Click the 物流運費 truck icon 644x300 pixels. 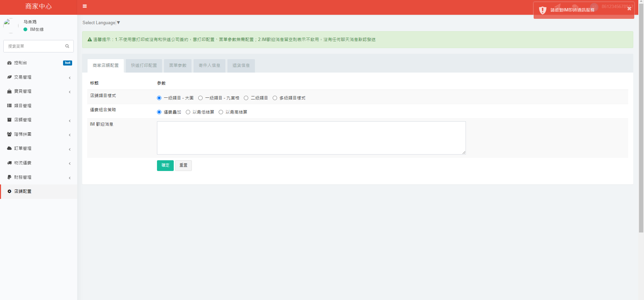9,163
